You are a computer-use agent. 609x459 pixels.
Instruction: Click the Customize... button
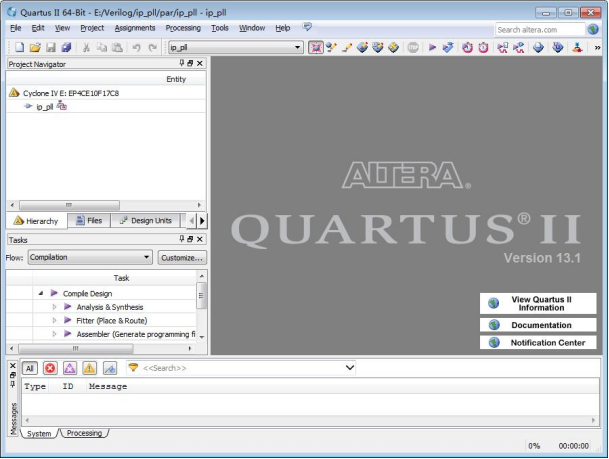[182, 258]
